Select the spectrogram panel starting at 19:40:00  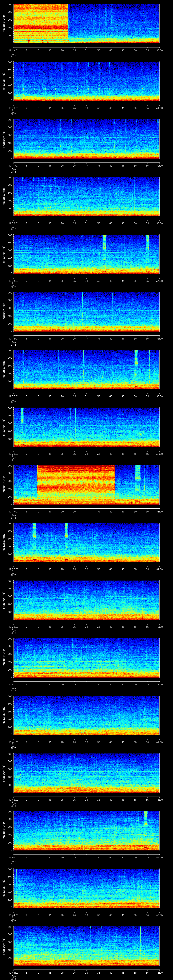(x=86, y=657)
